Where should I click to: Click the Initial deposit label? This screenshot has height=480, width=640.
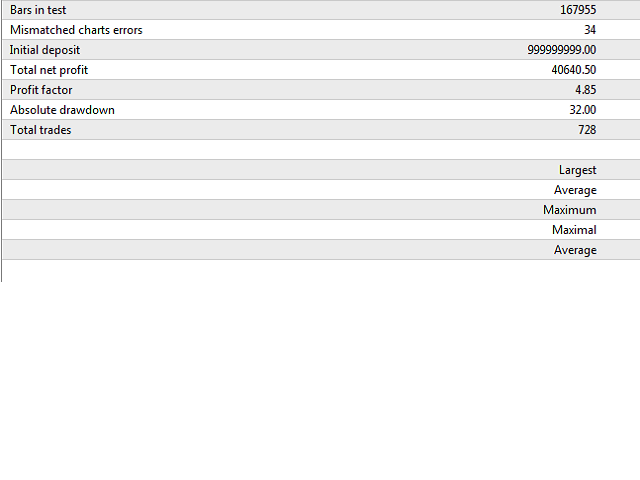pos(45,50)
